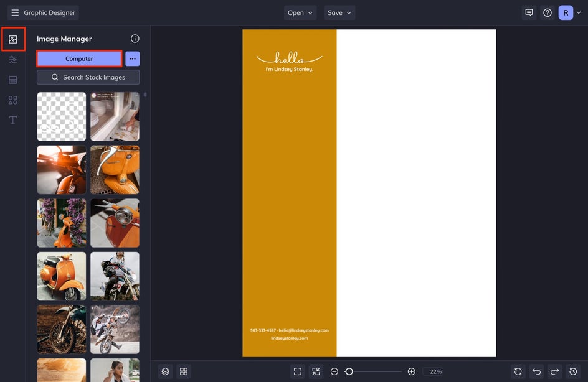Open the layers panel icon

[x=166, y=371]
